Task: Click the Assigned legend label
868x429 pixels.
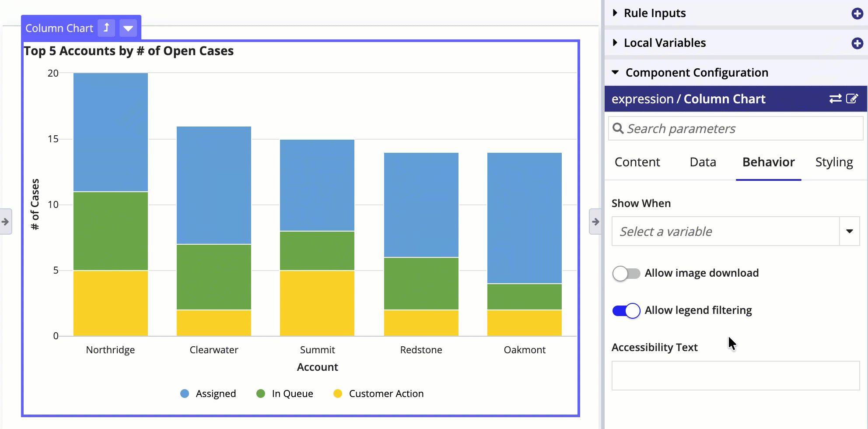Action: [216, 394]
